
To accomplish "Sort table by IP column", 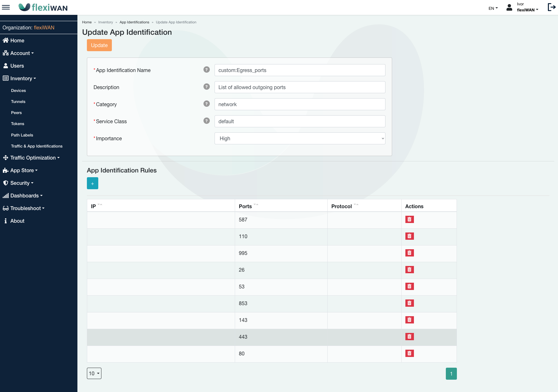I will tap(100, 205).
